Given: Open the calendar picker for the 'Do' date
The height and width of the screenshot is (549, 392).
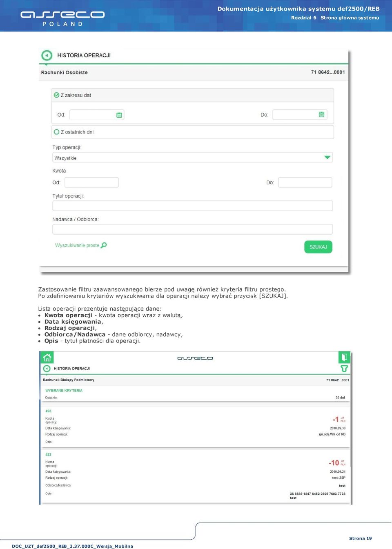Looking at the screenshot, I should coord(321,115).
